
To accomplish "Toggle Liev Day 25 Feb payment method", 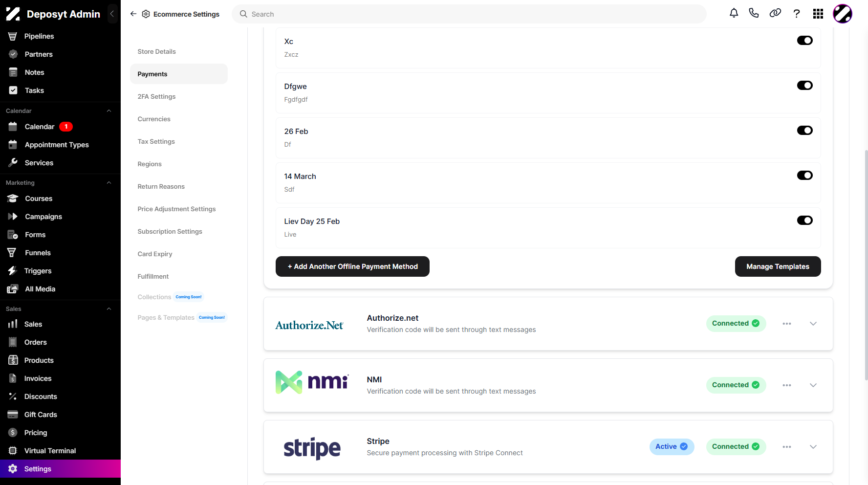I will click(805, 220).
